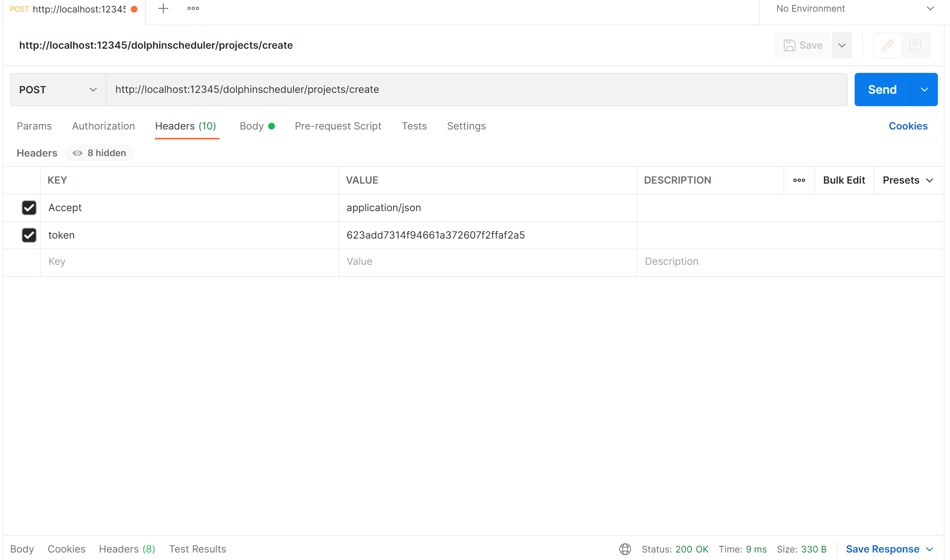Viewport: 950px width, 560px height.
Task: Open the Cookies manager link
Action: [x=908, y=126]
